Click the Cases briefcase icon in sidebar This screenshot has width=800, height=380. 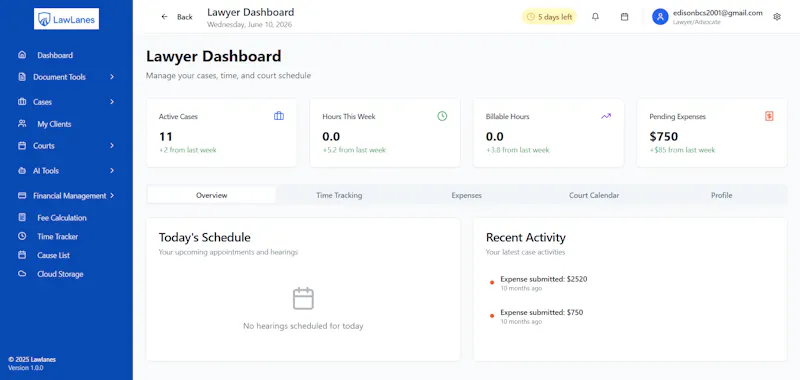(22, 102)
